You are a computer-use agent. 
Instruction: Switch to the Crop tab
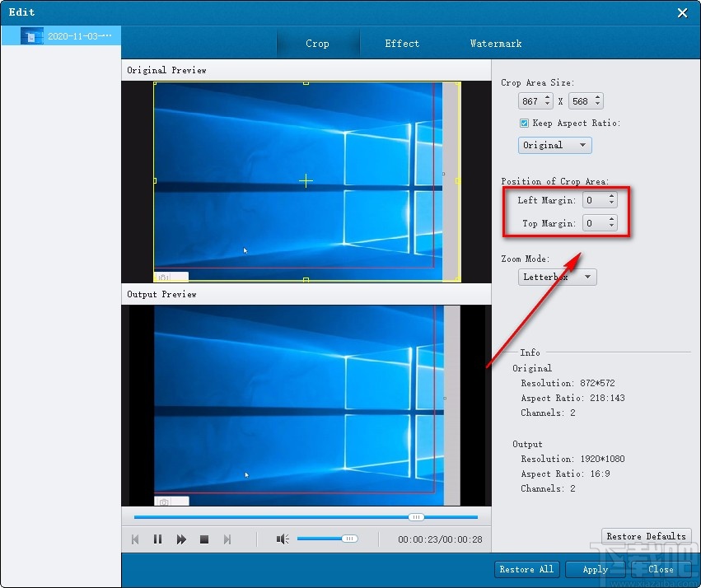[317, 44]
